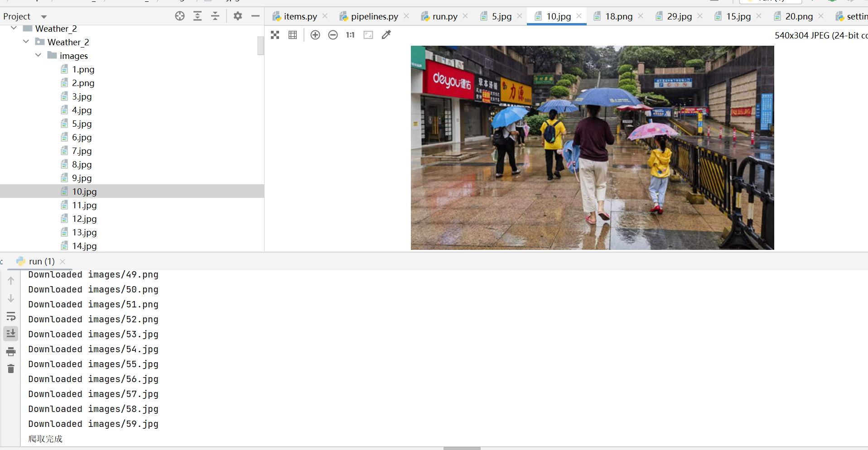Select 1.png in project tree
868x450 pixels.
[83, 69]
